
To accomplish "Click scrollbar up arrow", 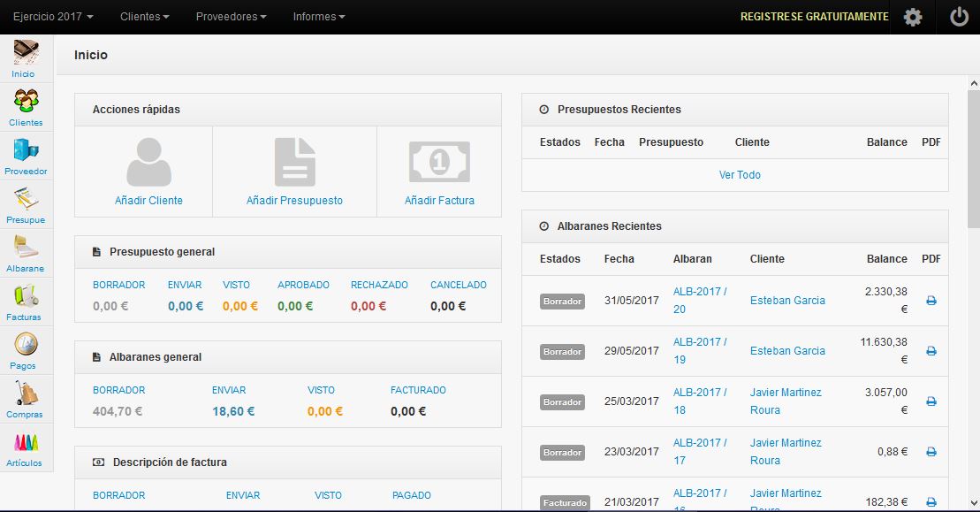I will pos(974,83).
